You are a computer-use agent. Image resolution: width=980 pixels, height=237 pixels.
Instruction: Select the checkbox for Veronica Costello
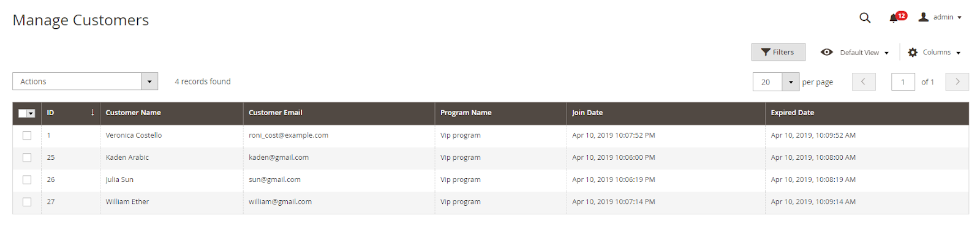27,135
